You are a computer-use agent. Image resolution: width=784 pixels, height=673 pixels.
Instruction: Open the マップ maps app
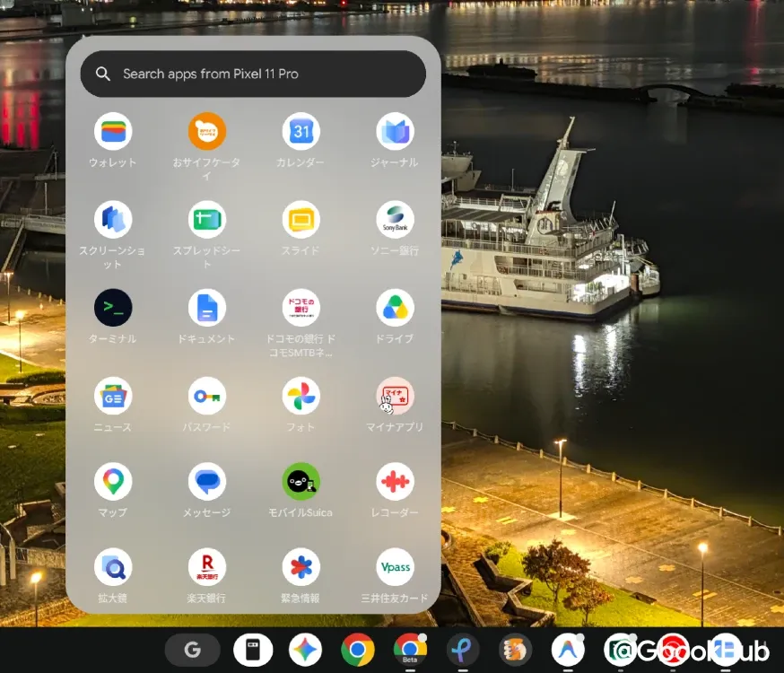click(113, 482)
